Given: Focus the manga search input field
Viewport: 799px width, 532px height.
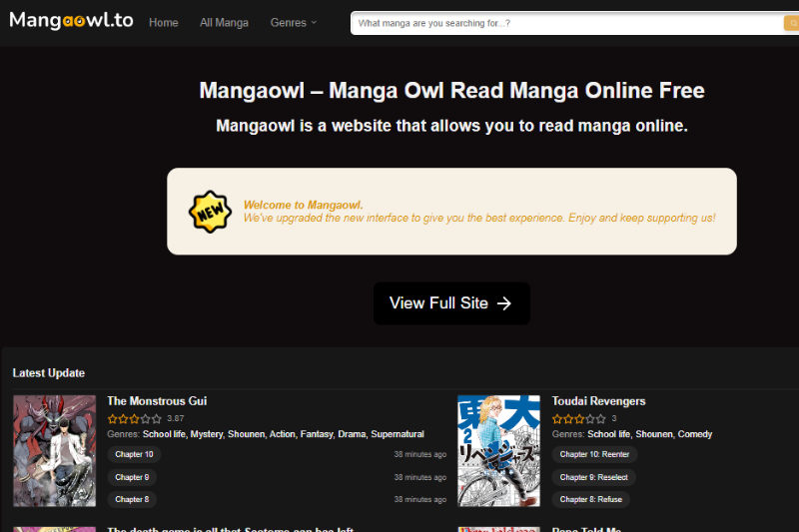Looking at the screenshot, I should [x=568, y=23].
